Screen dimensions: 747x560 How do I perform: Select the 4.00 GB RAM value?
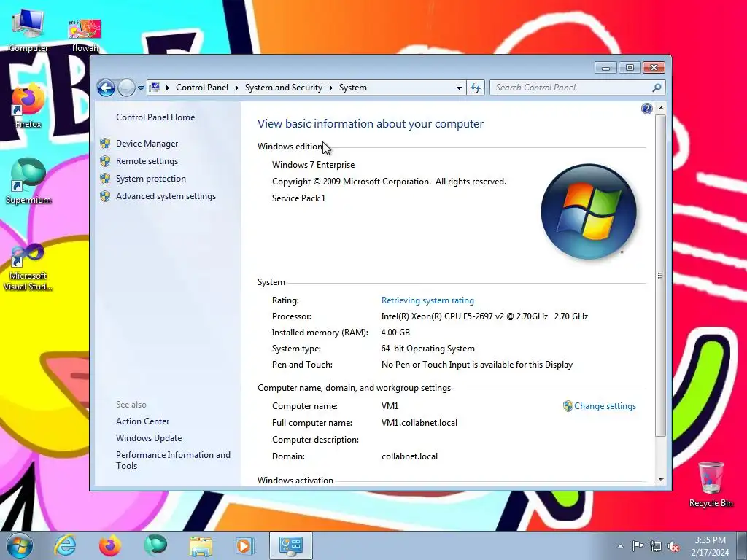click(395, 332)
